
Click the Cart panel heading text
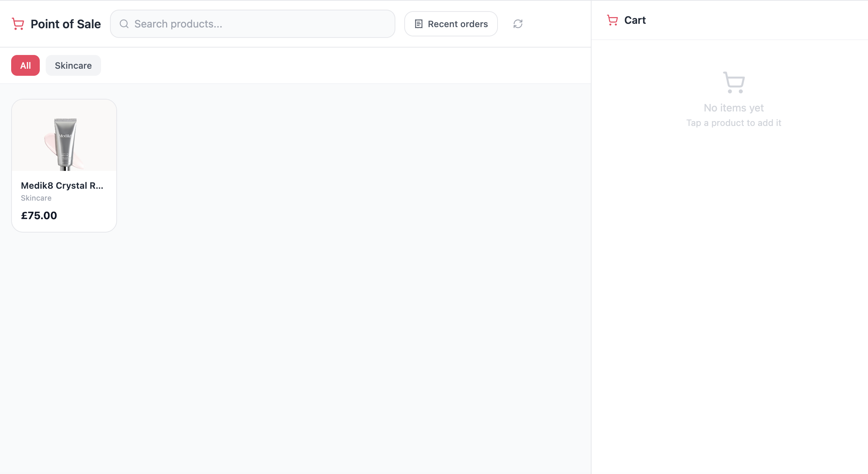pyautogui.click(x=635, y=20)
